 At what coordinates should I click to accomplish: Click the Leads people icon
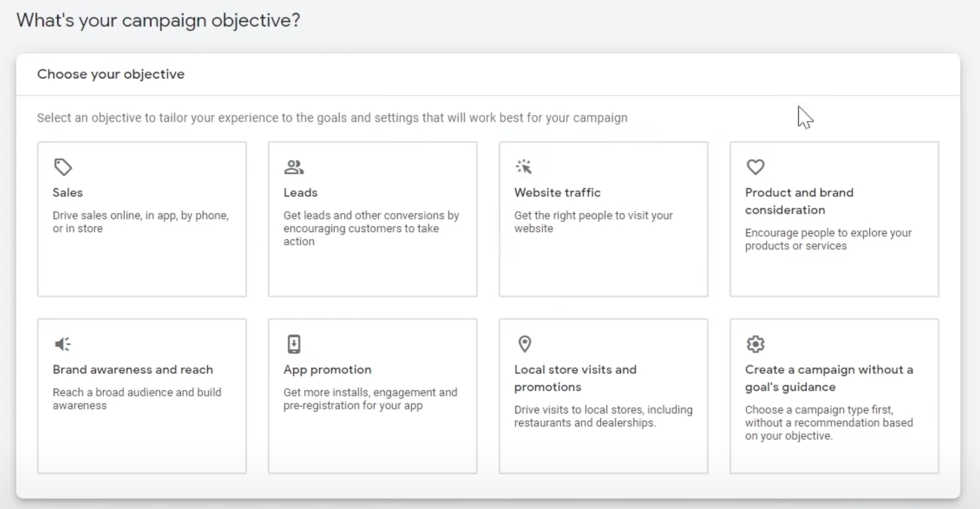coord(294,167)
